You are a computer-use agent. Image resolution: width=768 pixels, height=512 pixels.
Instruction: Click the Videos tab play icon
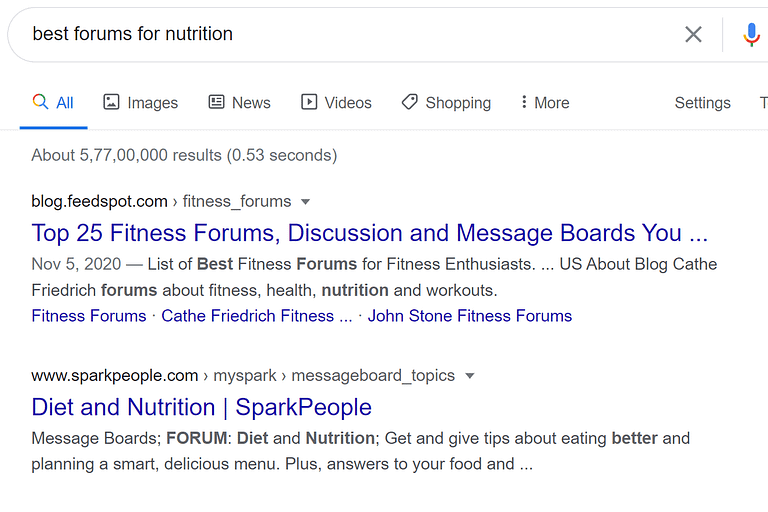[x=309, y=102]
